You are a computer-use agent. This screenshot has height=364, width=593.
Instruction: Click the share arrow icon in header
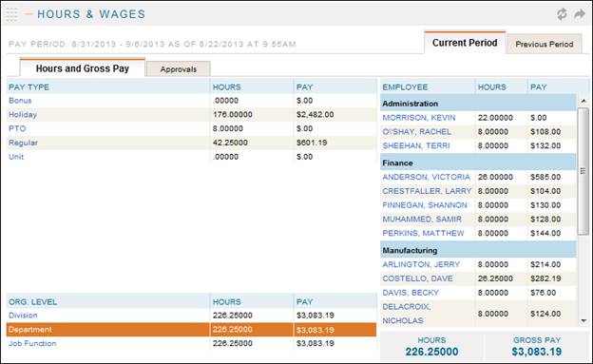(x=580, y=14)
